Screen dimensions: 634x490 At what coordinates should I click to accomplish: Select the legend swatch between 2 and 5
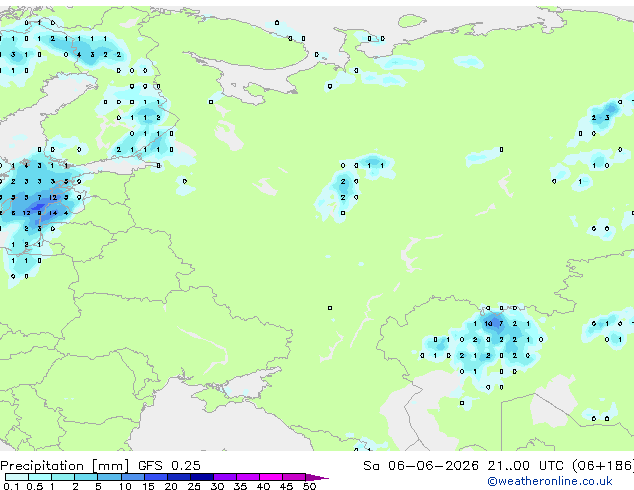(x=86, y=477)
